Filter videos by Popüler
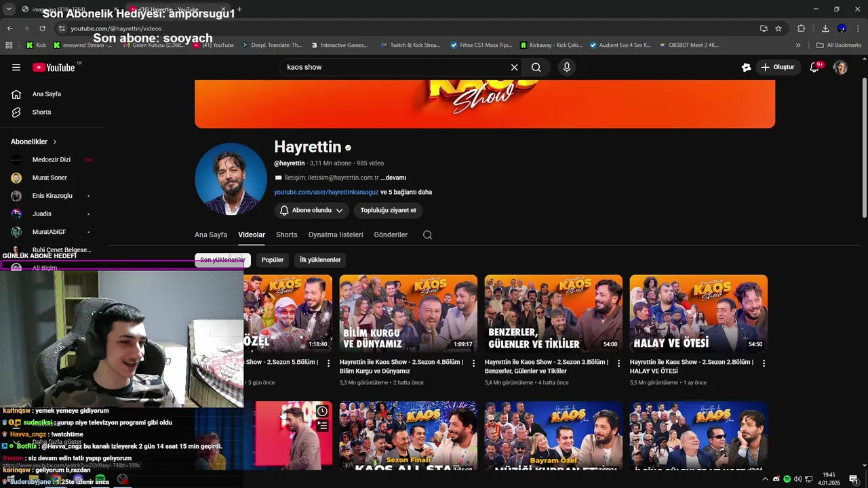868x488 pixels. [x=273, y=260]
